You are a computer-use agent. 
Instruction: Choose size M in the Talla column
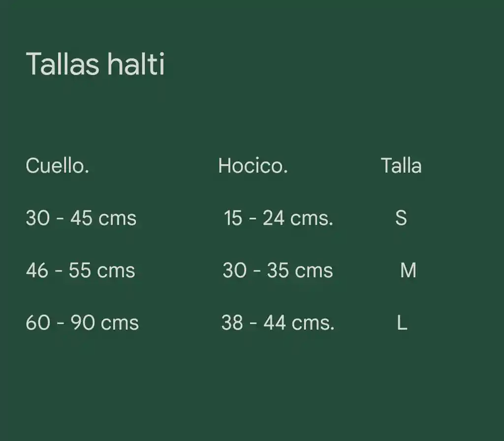click(x=408, y=270)
